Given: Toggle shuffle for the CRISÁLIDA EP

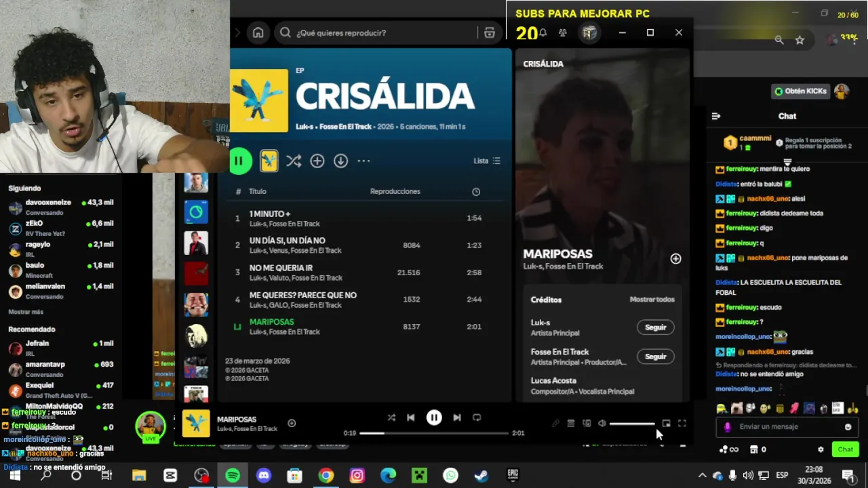Looking at the screenshot, I should pyautogui.click(x=293, y=161).
